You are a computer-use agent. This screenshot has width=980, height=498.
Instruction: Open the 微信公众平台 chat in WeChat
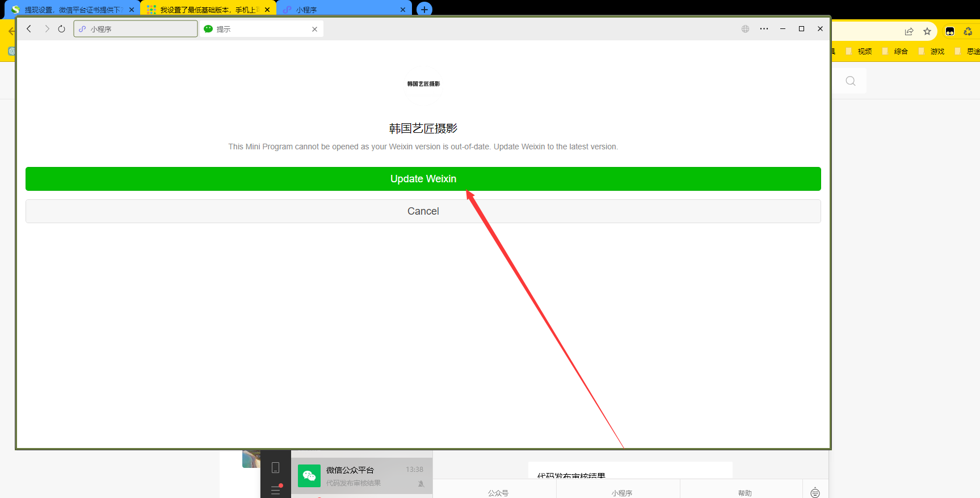click(x=361, y=476)
